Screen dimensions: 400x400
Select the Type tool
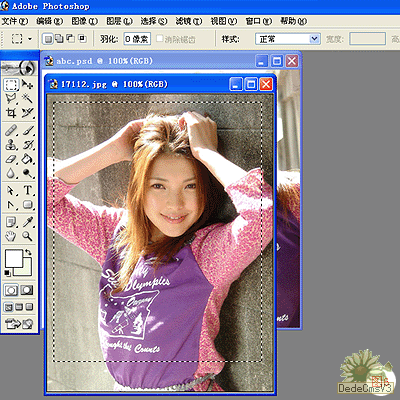[x=27, y=190]
